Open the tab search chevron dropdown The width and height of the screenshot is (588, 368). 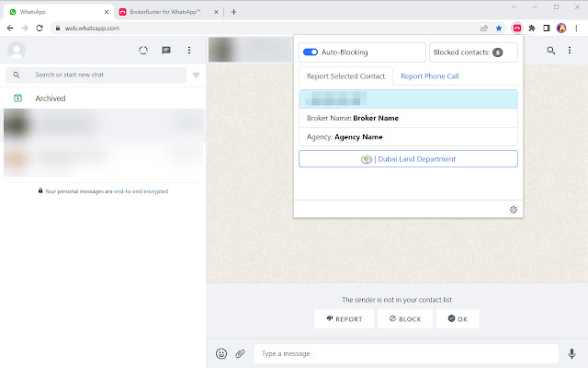514,6
